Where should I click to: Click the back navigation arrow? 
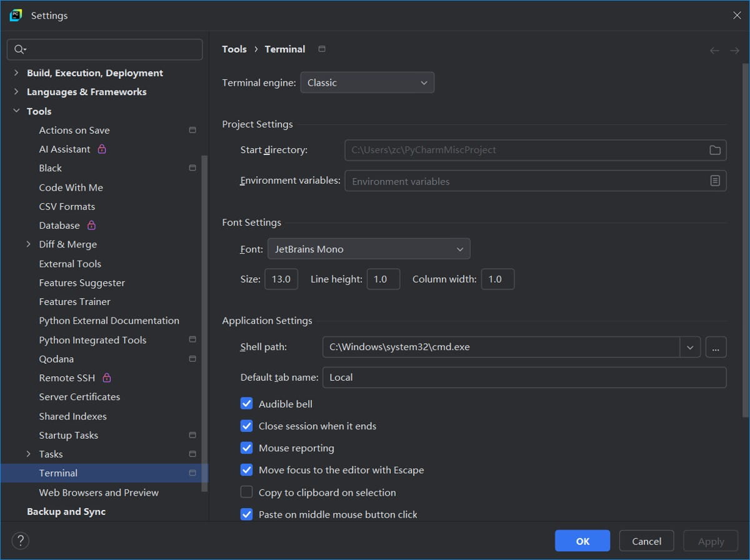click(714, 50)
